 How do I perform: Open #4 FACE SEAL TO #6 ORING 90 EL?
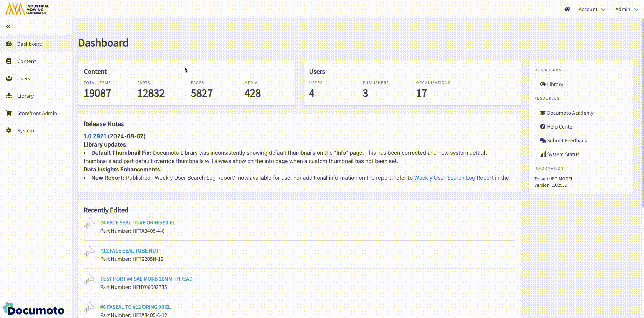click(x=137, y=223)
